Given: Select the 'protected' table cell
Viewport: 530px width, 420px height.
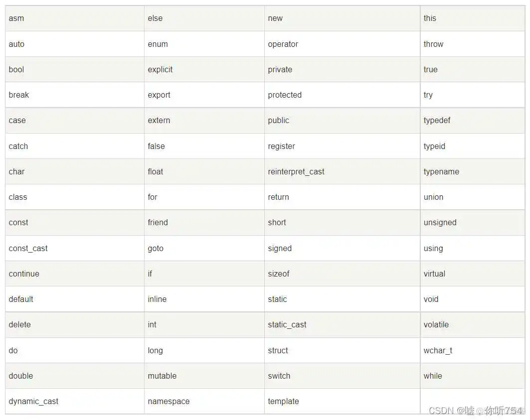Looking at the screenshot, I should coord(342,95).
